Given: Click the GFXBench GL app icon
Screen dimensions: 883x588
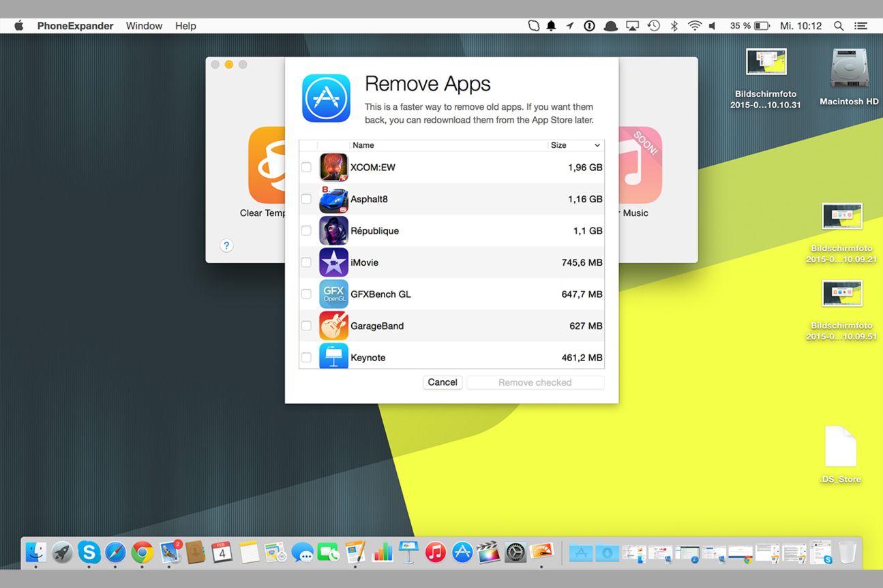Looking at the screenshot, I should pyautogui.click(x=333, y=294).
